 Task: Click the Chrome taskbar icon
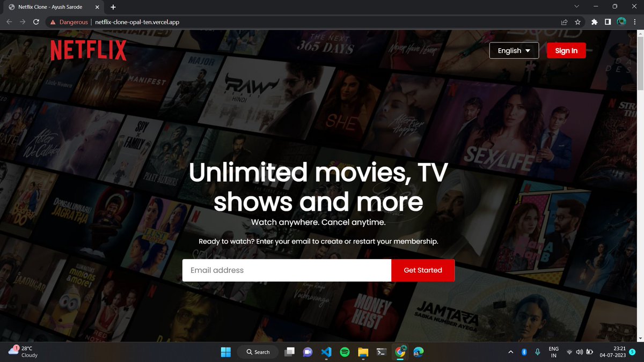[x=400, y=352]
